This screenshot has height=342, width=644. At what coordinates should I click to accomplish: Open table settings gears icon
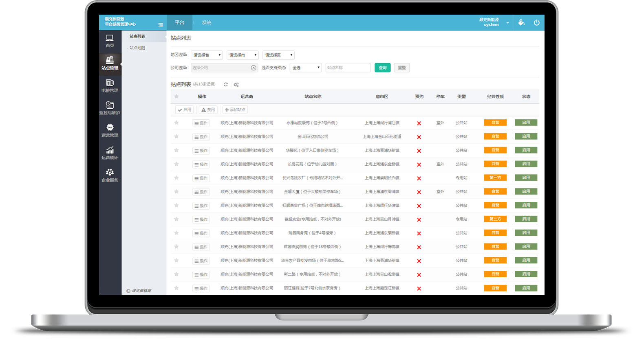point(236,85)
